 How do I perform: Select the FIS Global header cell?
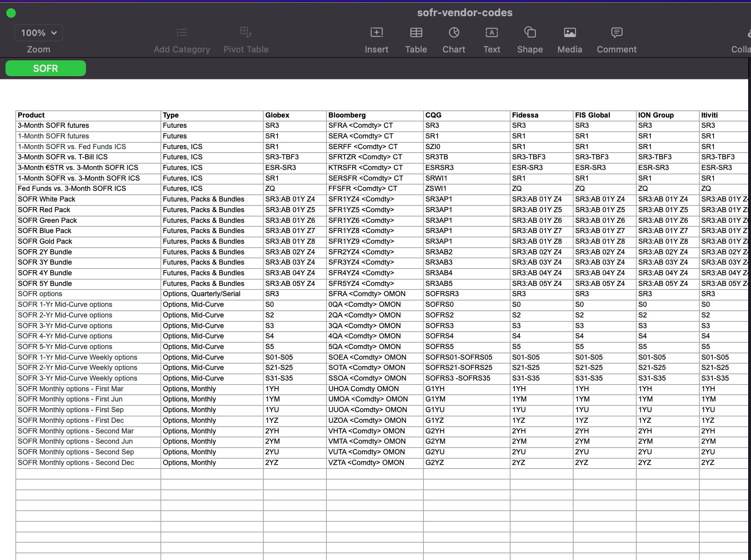tap(605, 115)
